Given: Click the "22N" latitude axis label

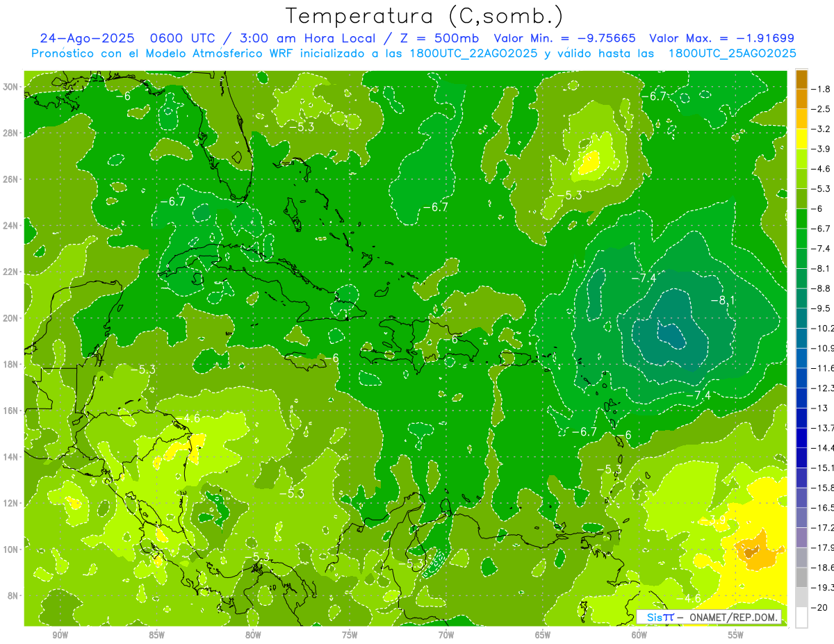Looking at the screenshot, I should coord(11,272).
